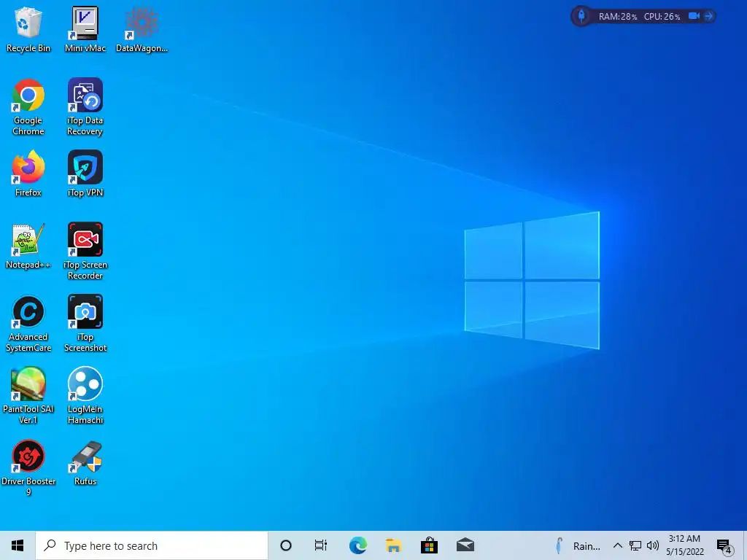
Task: Open network status tray icon
Action: click(635, 545)
